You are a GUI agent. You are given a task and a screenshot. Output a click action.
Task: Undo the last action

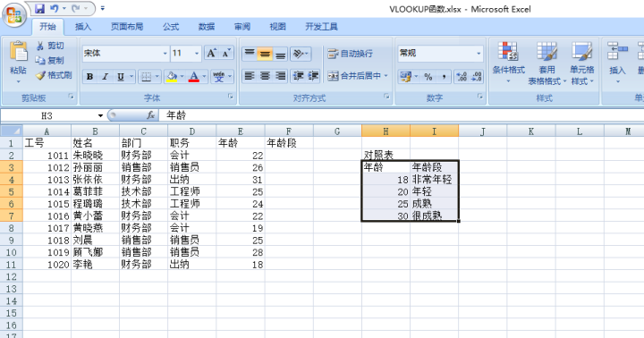click(x=55, y=8)
